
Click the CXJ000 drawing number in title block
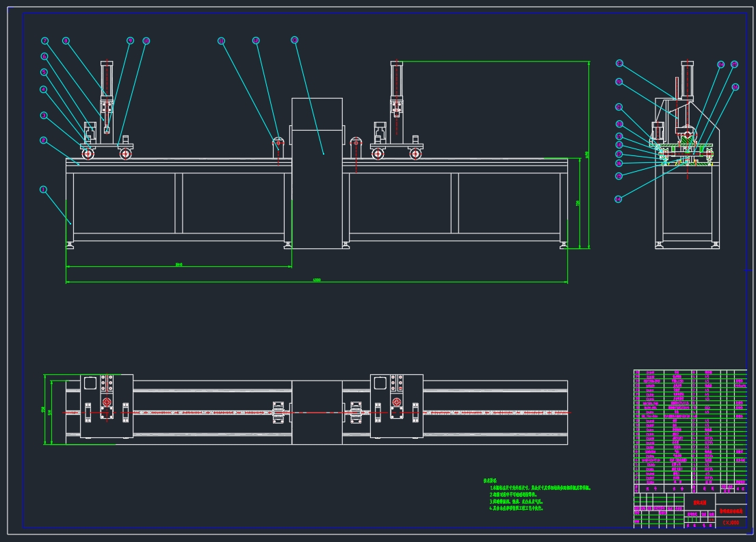click(x=731, y=523)
